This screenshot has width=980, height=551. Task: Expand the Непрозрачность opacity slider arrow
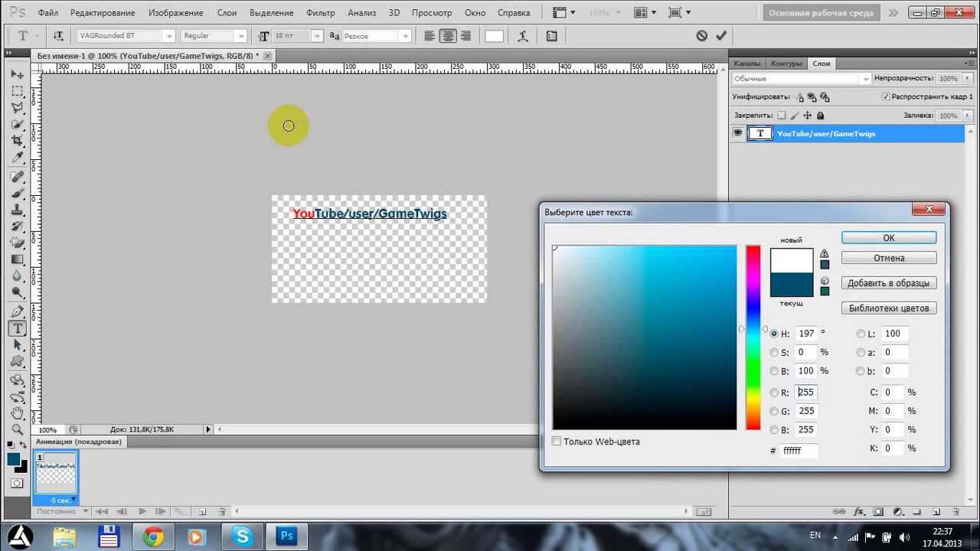point(969,79)
